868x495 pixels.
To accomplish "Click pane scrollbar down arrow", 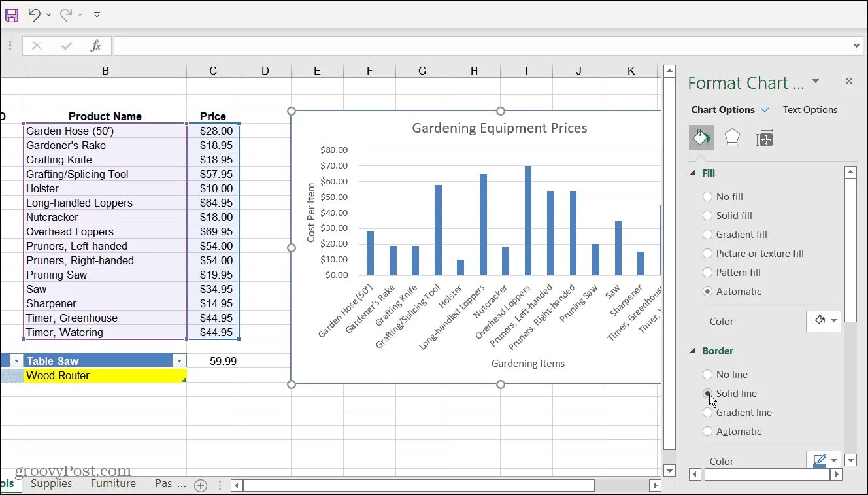I will [x=850, y=460].
